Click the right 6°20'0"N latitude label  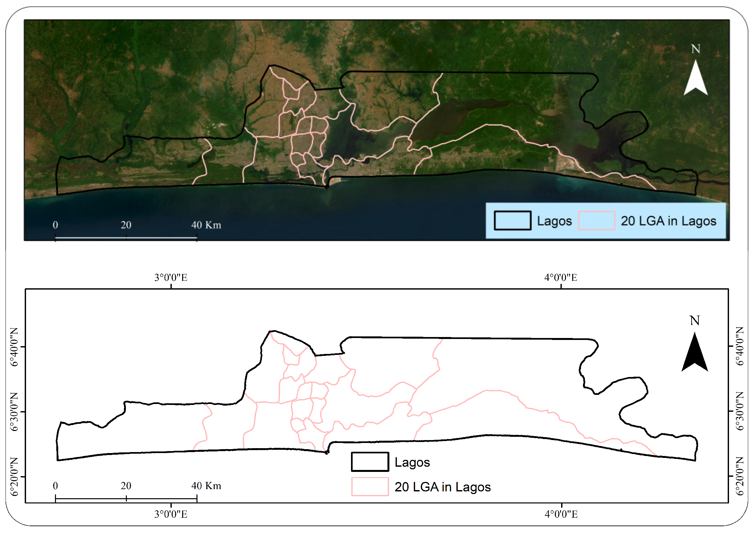pyautogui.click(x=739, y=476)
